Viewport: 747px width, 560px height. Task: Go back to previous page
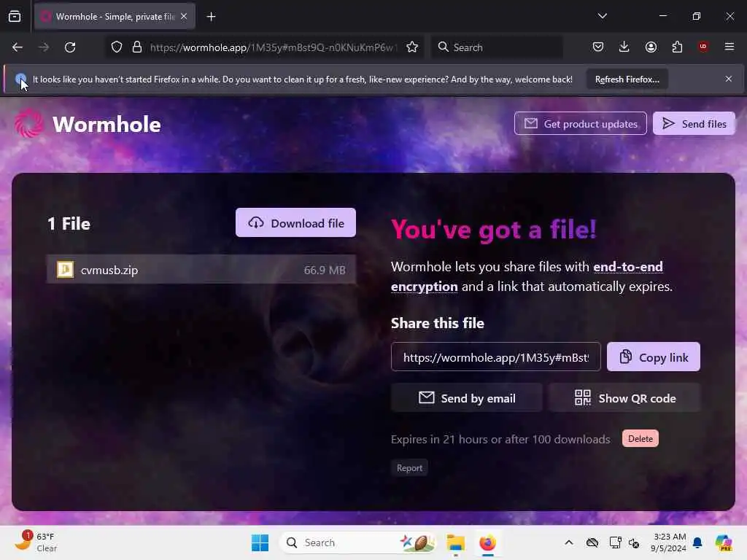(x=18, y=47)
